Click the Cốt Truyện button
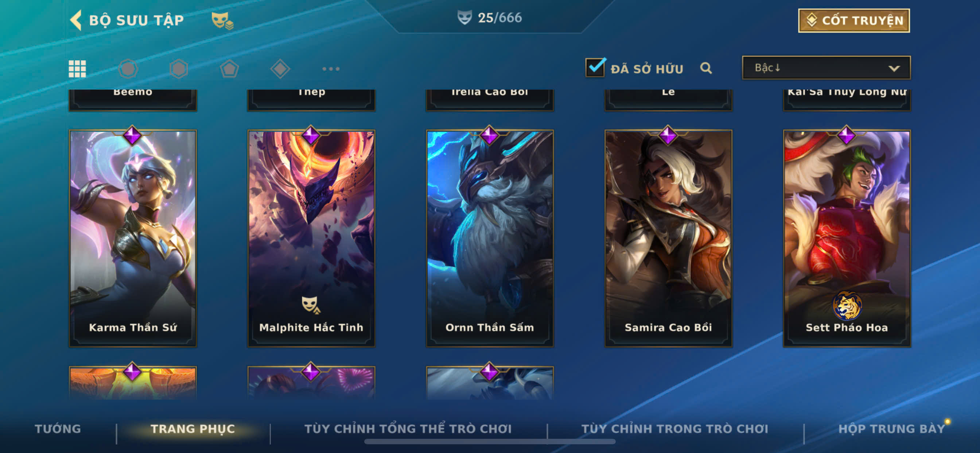 coord(854,20)
